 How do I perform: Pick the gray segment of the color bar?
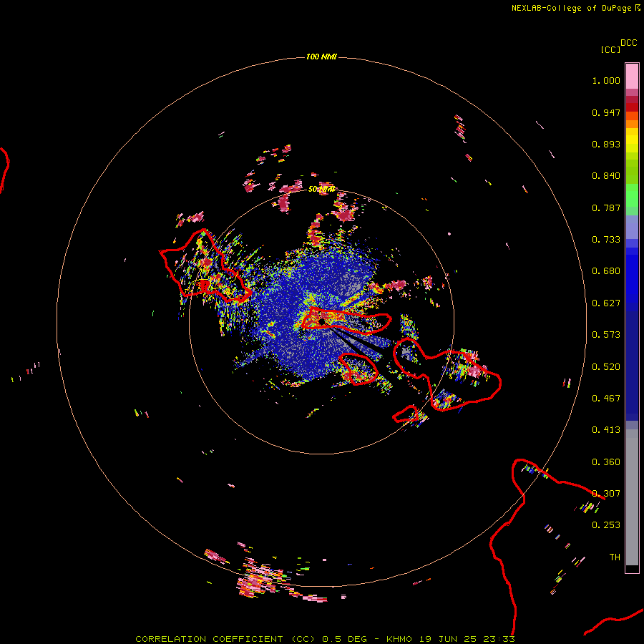coord(632,497)
